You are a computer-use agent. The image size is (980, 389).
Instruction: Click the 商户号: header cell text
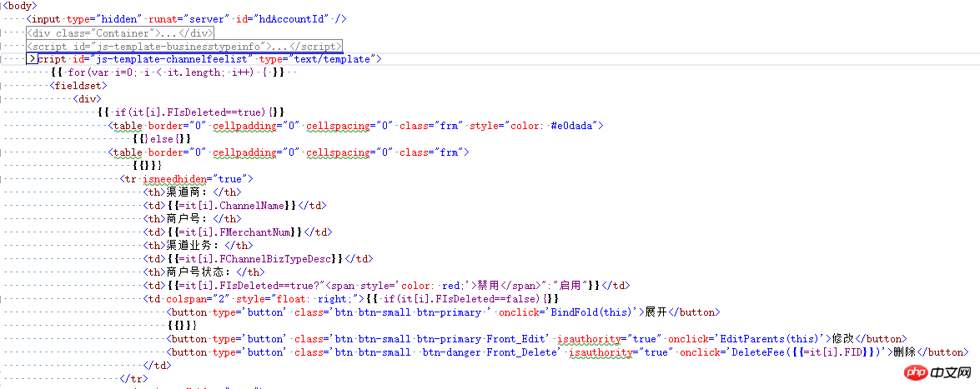click(188, 218)
